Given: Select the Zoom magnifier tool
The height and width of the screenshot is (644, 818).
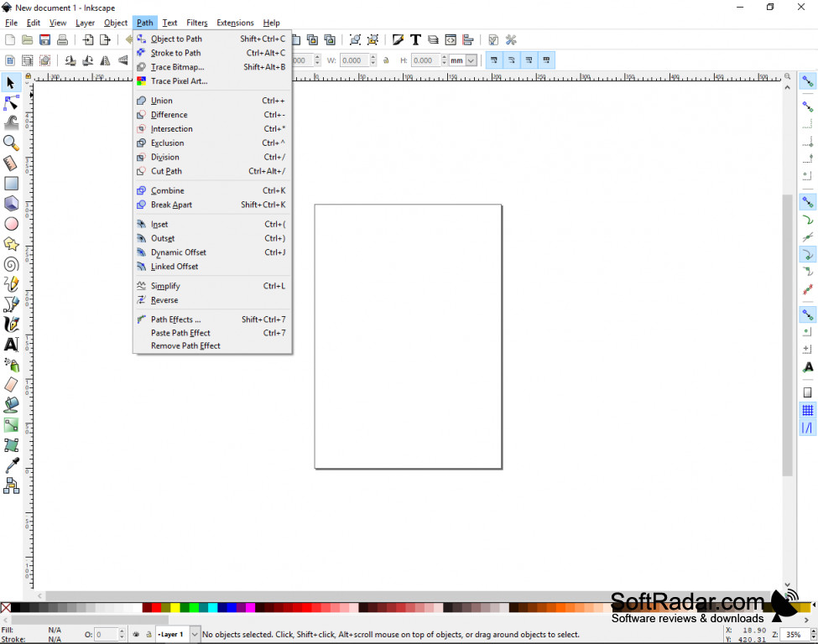Looking at the screenshot, I should (x=11, y=143).
